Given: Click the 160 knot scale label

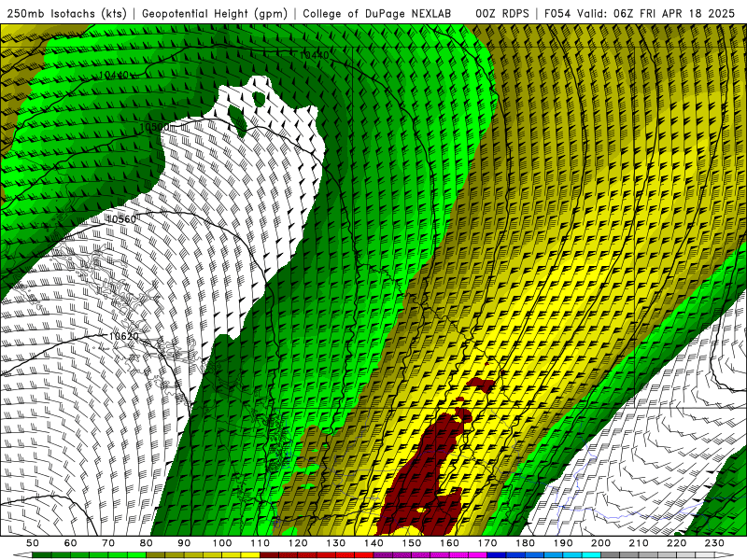Looking at the screenshot, I should (449, 543).
